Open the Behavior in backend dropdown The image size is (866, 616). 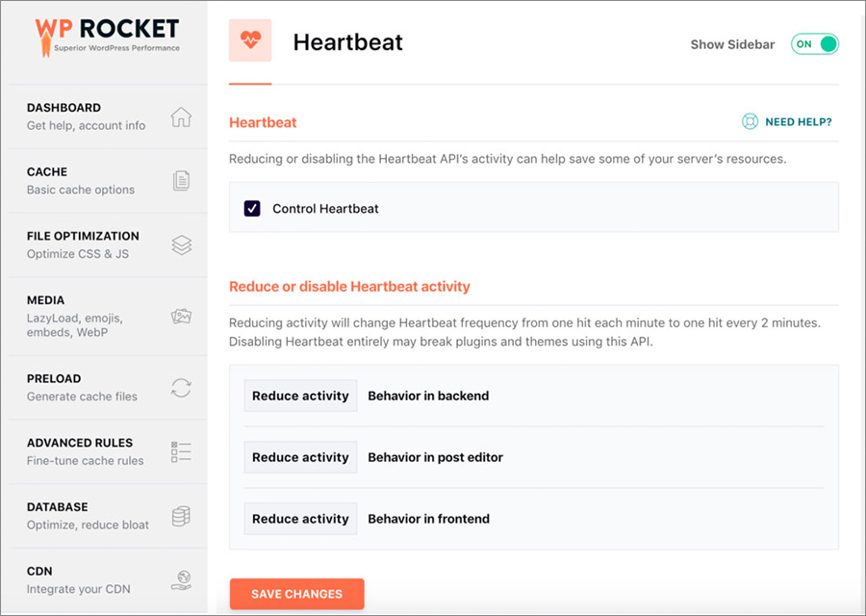(x=300, y=396)
